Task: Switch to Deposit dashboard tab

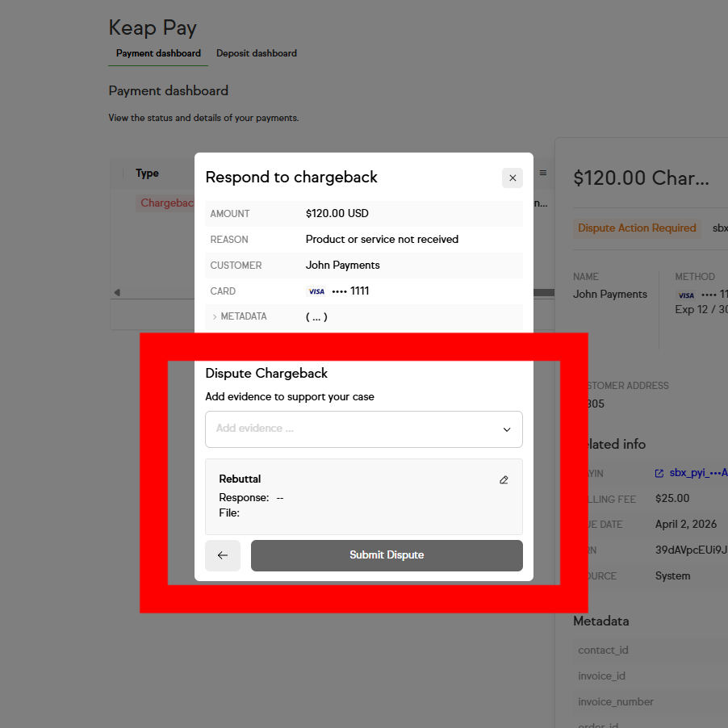Action: (257, 53)
